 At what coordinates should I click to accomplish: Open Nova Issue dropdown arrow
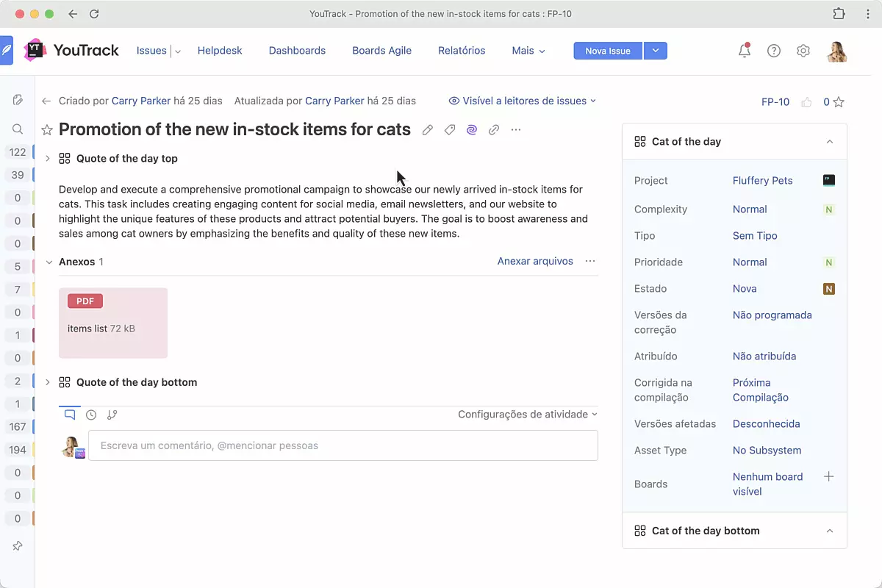click(656, 51)
